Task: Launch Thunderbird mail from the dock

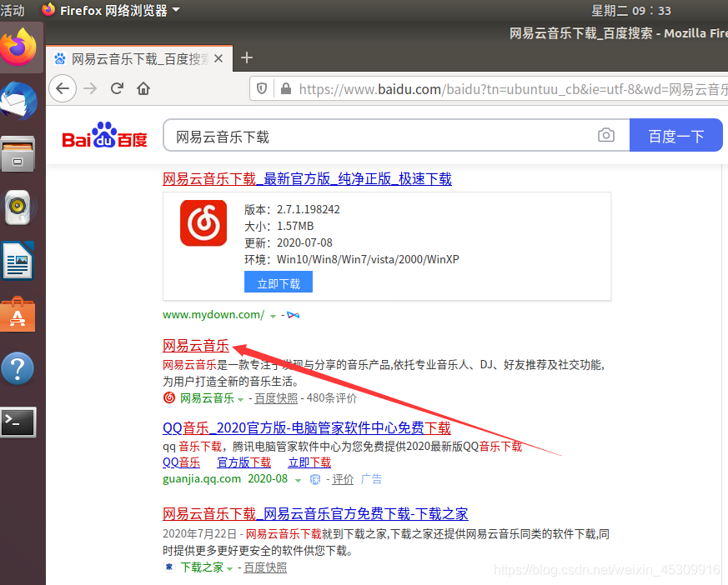Action: [18, 101]
